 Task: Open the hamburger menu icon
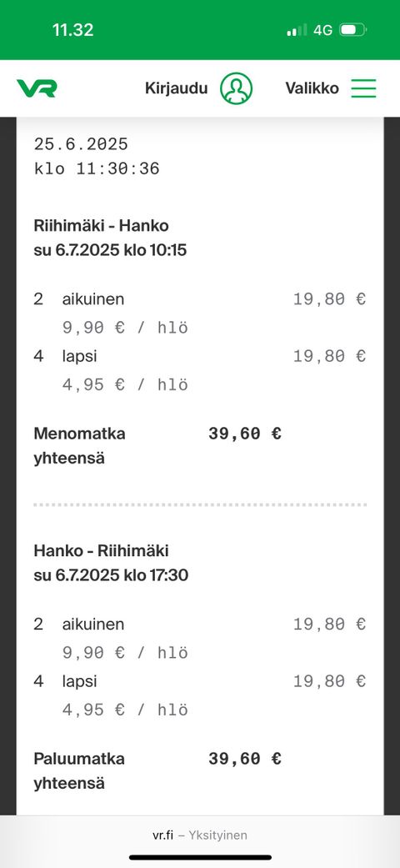tap(363, 88)
